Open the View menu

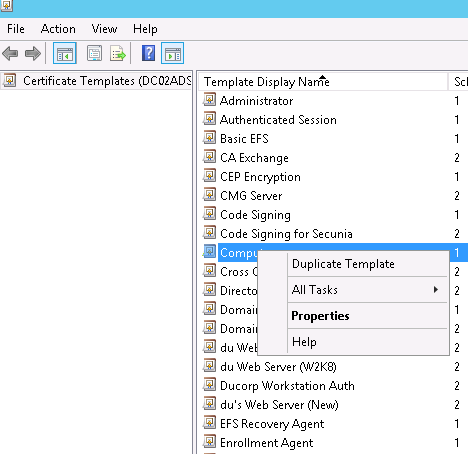pyautogui.click(x=104, y=29)
